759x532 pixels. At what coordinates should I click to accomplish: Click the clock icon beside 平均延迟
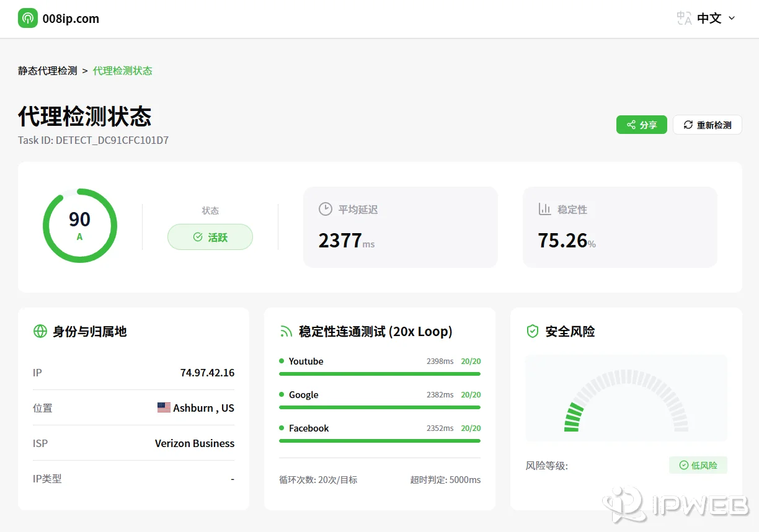326,209
